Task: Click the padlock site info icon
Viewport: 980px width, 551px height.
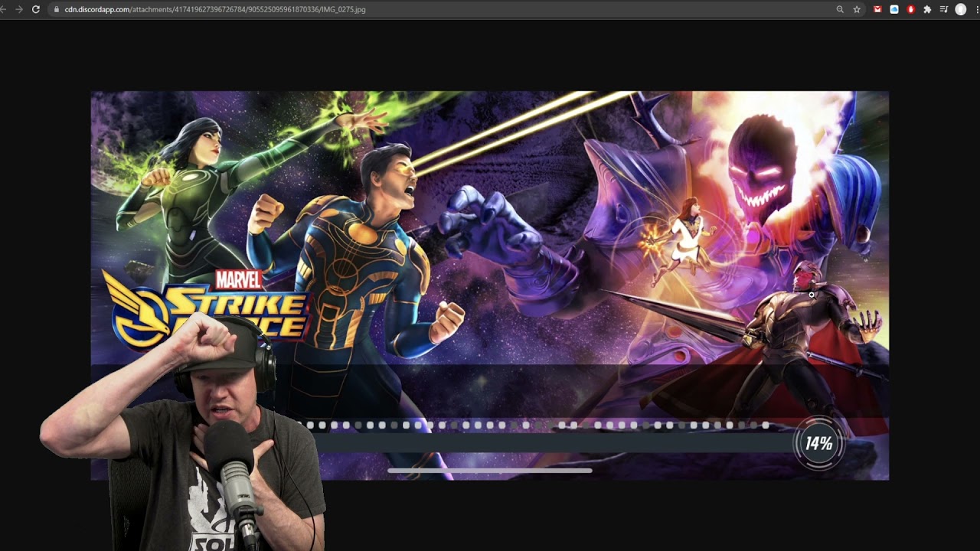Action: click(56, 9)
